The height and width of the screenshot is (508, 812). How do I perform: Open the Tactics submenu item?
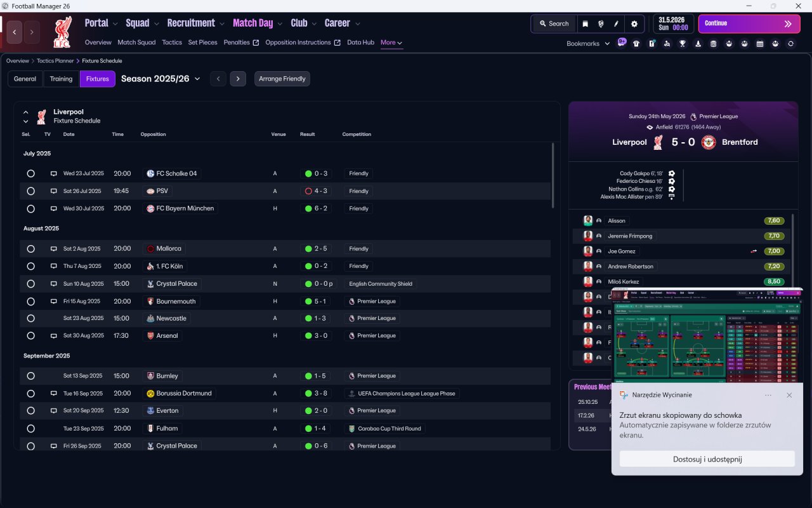[x=172, y=43]
